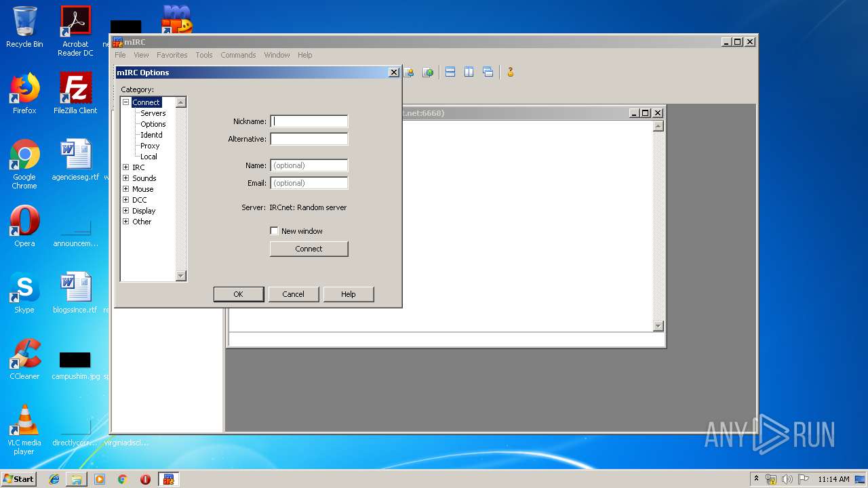
Task: Click the Notify List toolbar icon
Action: click(x=409, y=72)
